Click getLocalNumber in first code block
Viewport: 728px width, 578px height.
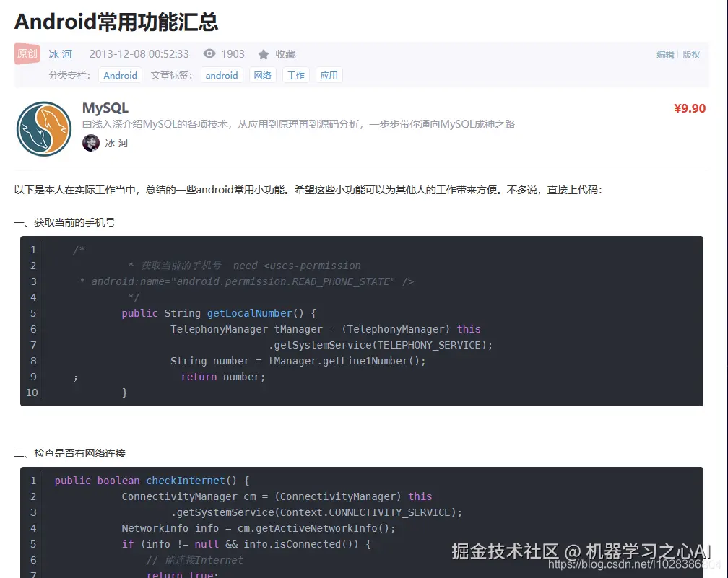[250, 314]
